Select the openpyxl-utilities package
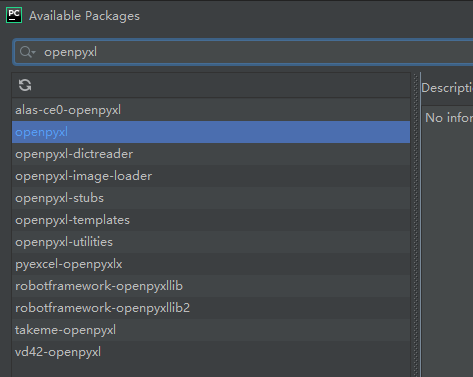473x377 pixels. [x=211, y=242]
